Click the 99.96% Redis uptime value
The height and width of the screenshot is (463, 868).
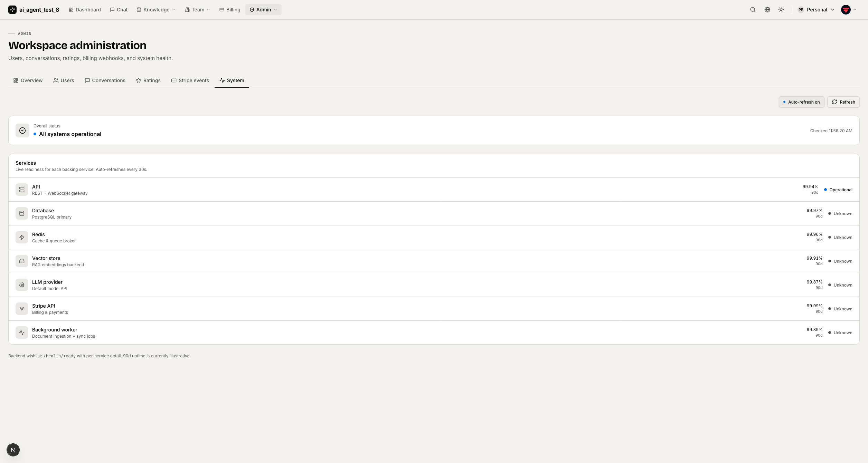pos(814,234)
